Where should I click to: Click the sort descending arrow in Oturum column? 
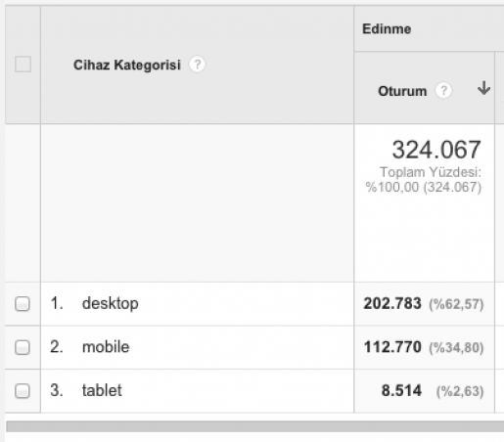pos(483,88)
